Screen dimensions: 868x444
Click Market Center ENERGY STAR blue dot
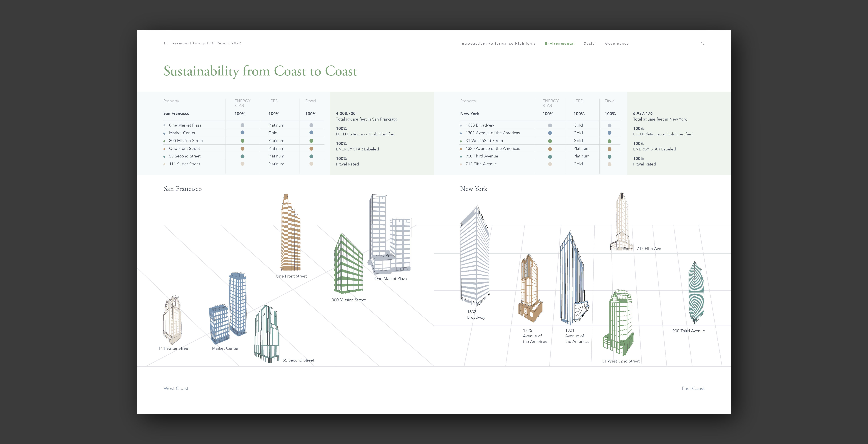[x=242, y=133]
